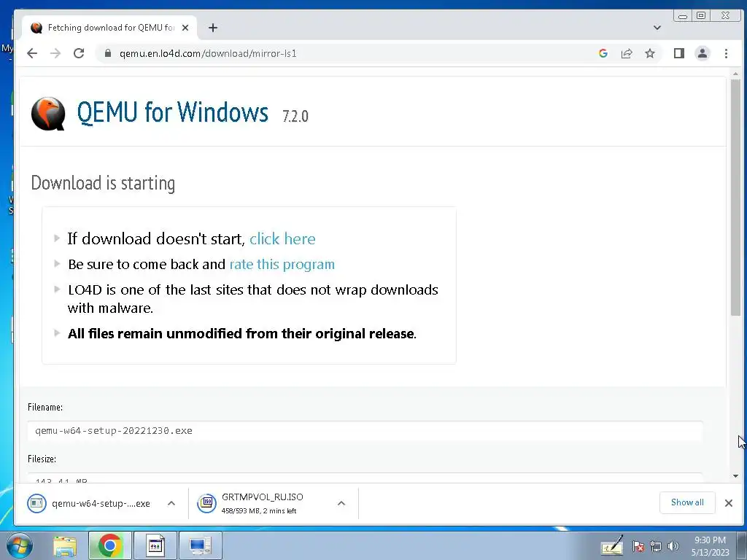The image size is (747, 560).
Task: Open Windows Explorer from taskbar
Action: [65, 545]
